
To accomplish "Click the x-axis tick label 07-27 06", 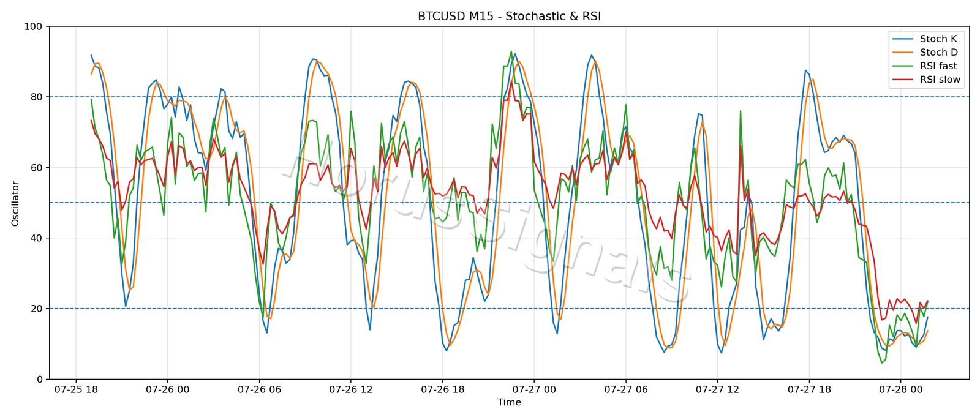I will click(626, 389).
